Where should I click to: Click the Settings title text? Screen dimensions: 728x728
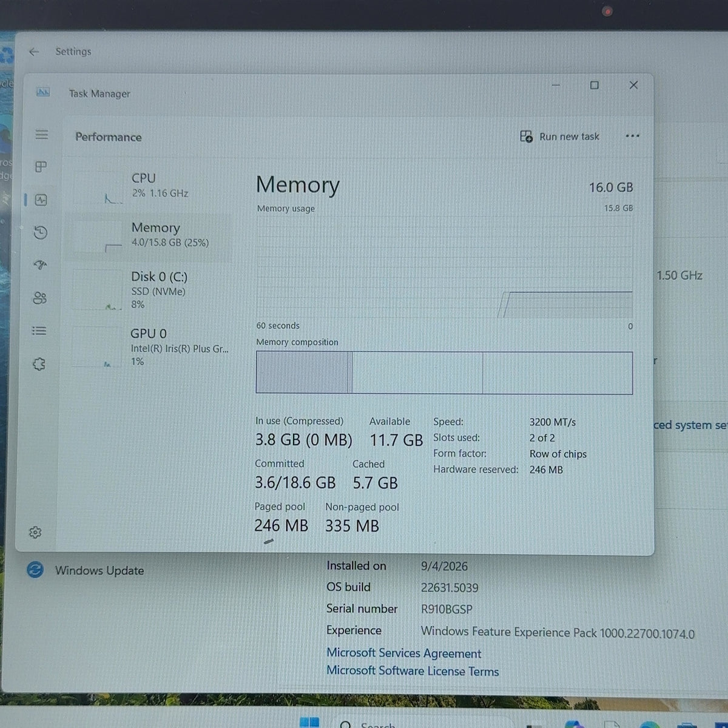click(73, 52)
